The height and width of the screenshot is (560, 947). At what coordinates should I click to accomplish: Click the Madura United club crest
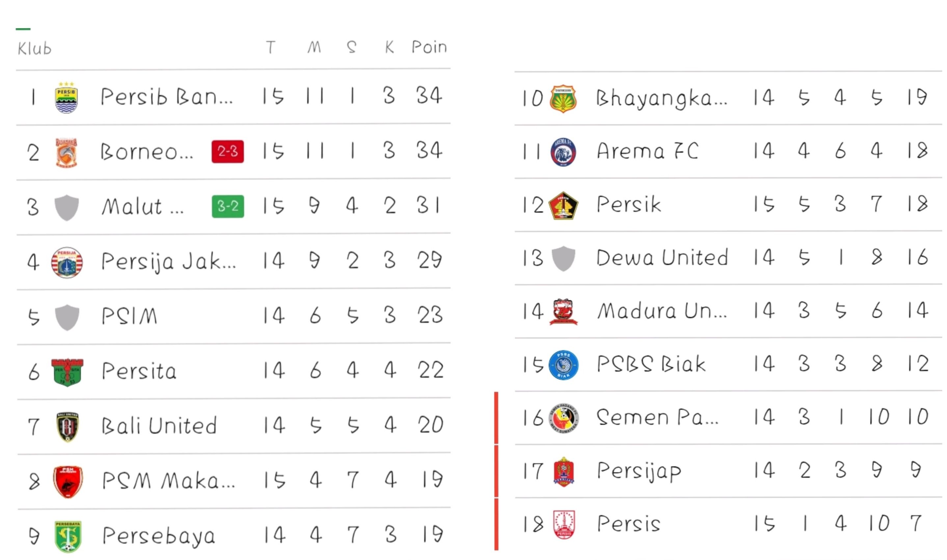click(x=563, y=312)
